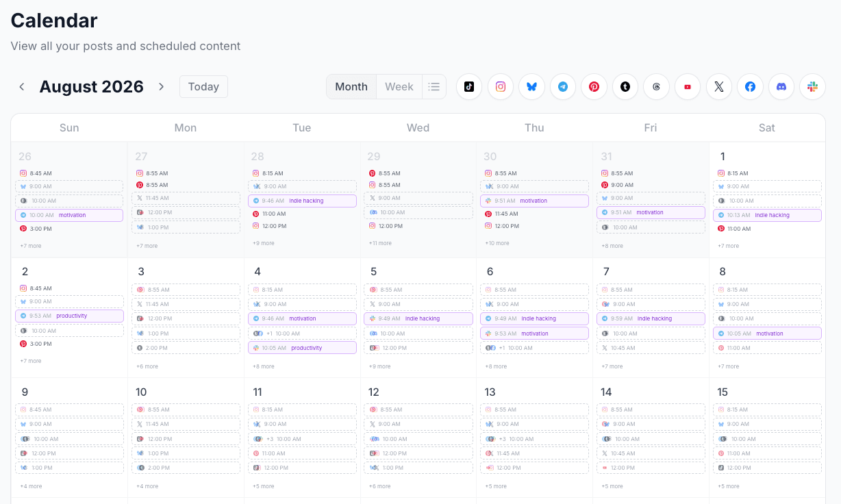This screenshot has width=841, height=504.
Task: Filter calendar by X icon
Action: point(718,87)
